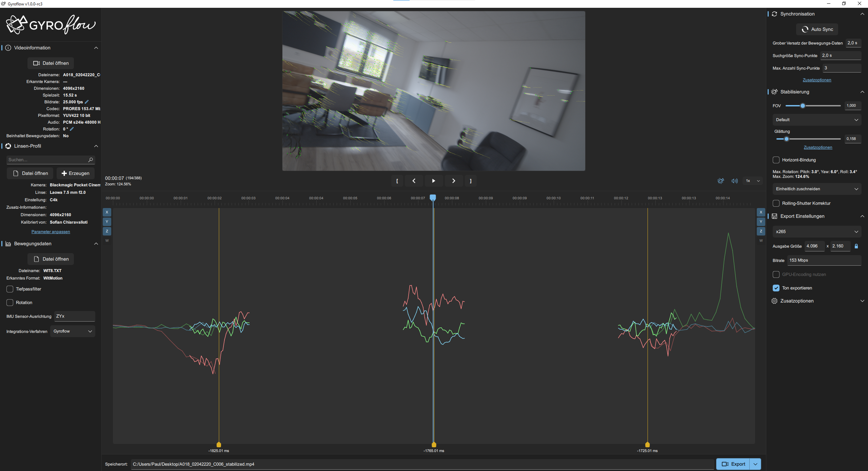Click the Auto Sync button

pyautogui.click(x=817, y=29)
